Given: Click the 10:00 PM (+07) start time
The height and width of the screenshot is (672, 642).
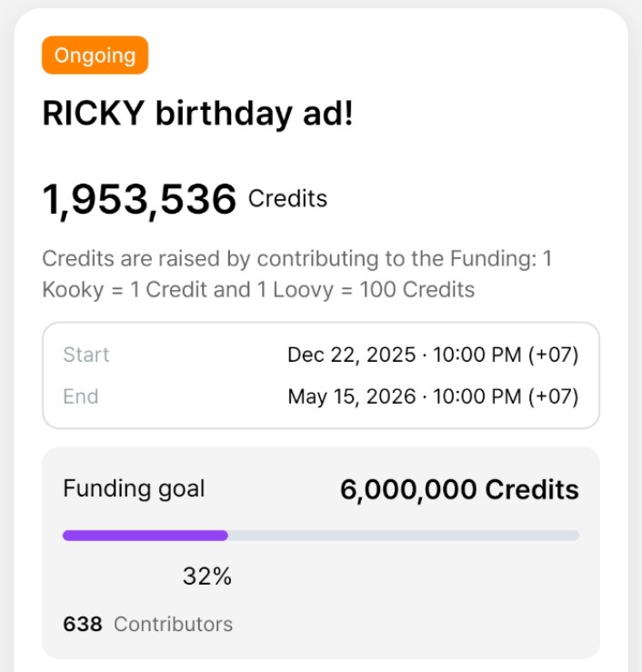Looking at the screenshot, I should [x=505, y=355].
